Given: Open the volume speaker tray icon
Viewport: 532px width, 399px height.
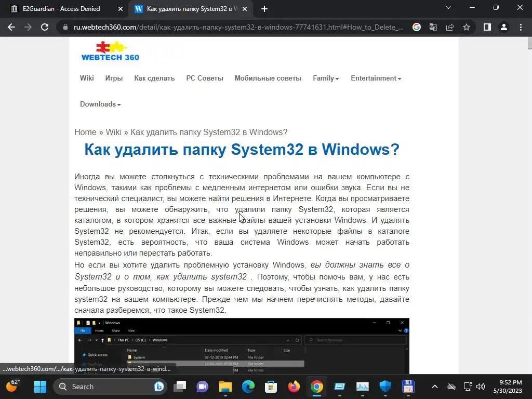Looking at the screenshot, I should click(x=481, y=387).
